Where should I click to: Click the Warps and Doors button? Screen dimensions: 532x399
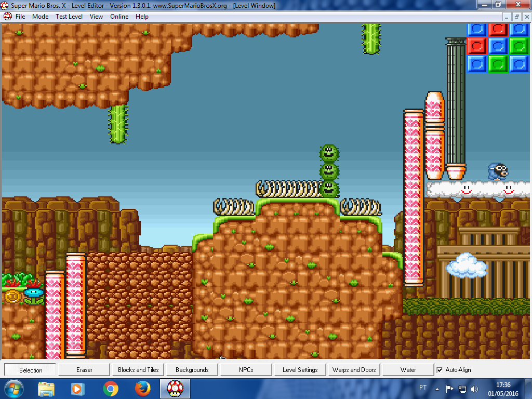click(x=354, y=370)
